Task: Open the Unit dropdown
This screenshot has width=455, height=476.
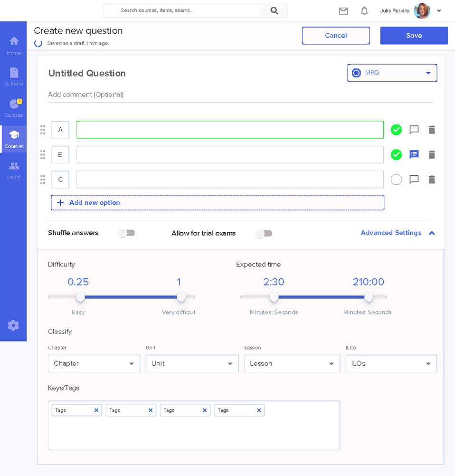Action: [192, 364]
